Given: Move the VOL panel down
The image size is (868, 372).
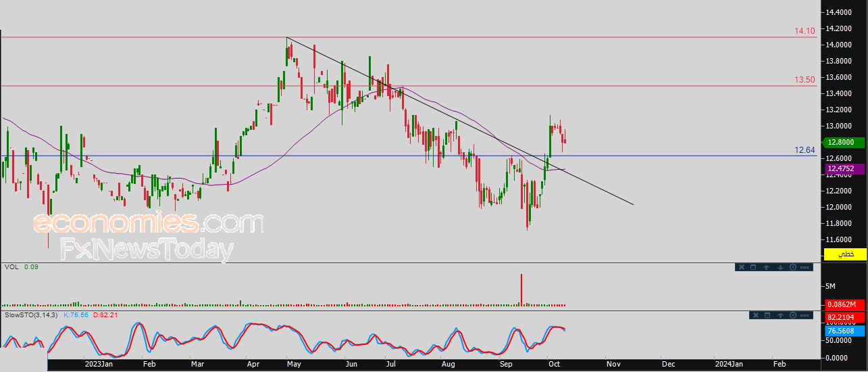Looking at the screenshot, I should click(x=780, y=267).
